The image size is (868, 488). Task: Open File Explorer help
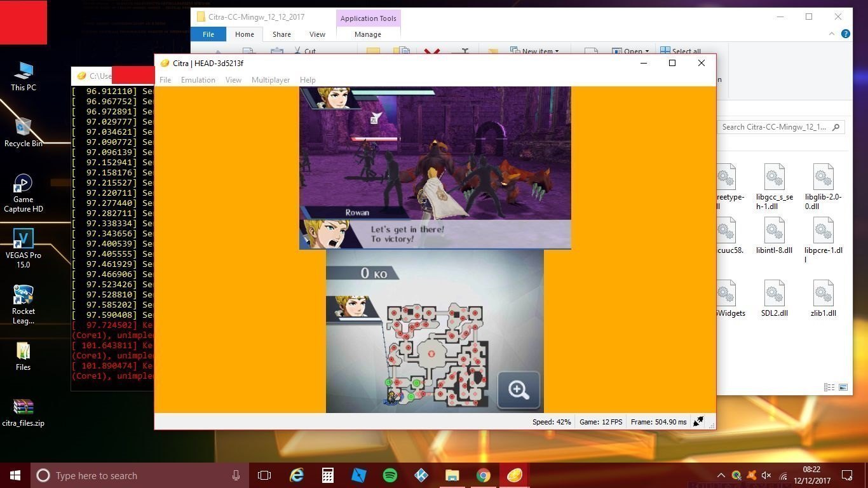point(846,34)
